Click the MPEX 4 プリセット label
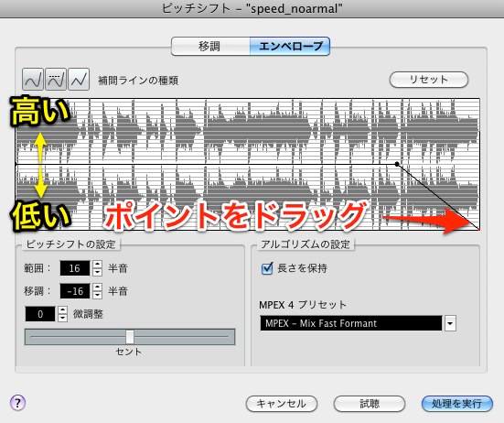This screenshot has width=504, height=423. click(x=303, y=305)
